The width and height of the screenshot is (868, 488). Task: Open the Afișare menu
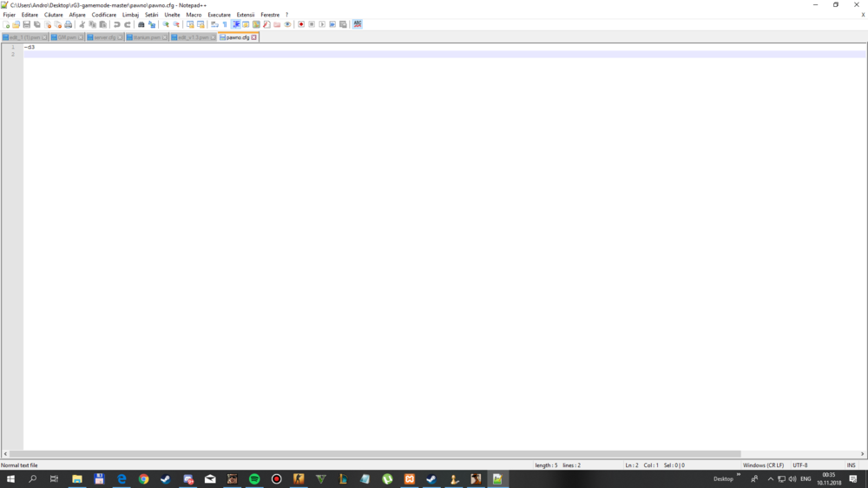click(77, 15)
